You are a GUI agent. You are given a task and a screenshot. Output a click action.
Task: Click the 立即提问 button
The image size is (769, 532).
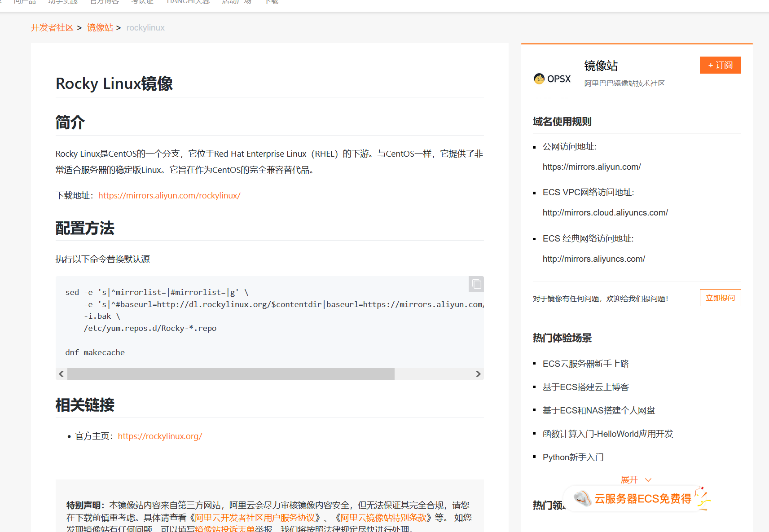[720, 298]
